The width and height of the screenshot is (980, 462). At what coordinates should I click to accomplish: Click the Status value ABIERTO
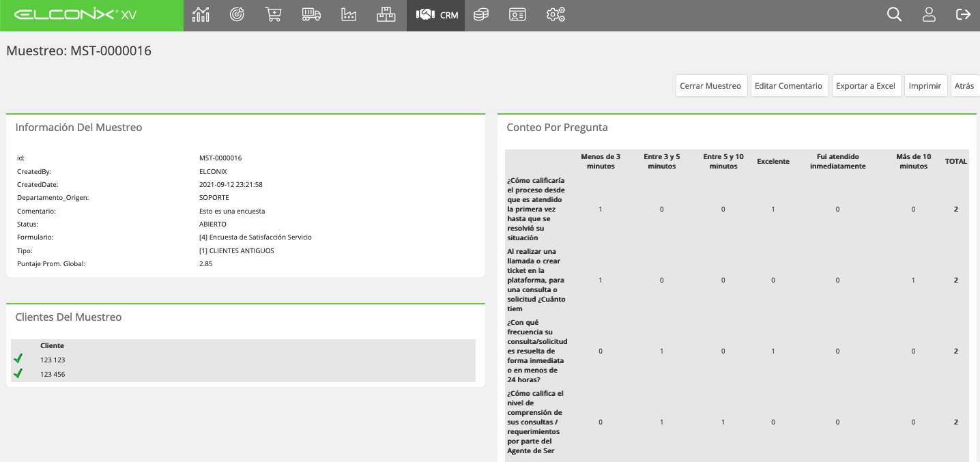(213, 224)
